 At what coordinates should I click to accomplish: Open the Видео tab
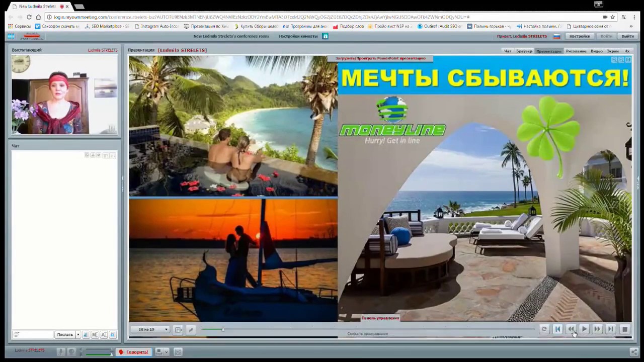point(597,51)
